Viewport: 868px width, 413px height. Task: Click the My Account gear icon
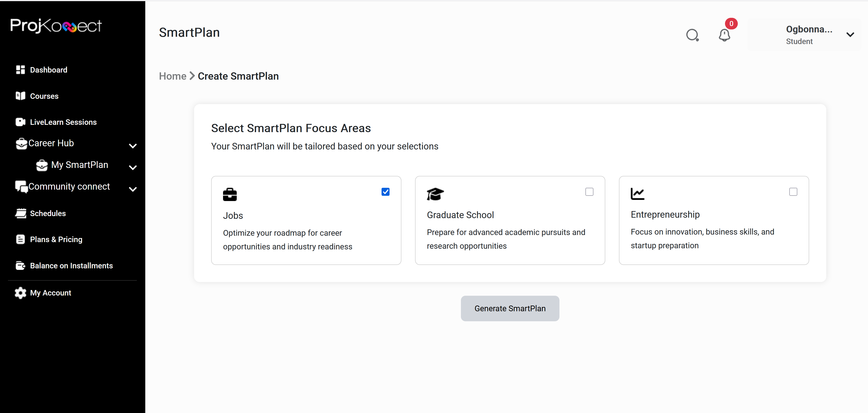[x=21, y=293]
